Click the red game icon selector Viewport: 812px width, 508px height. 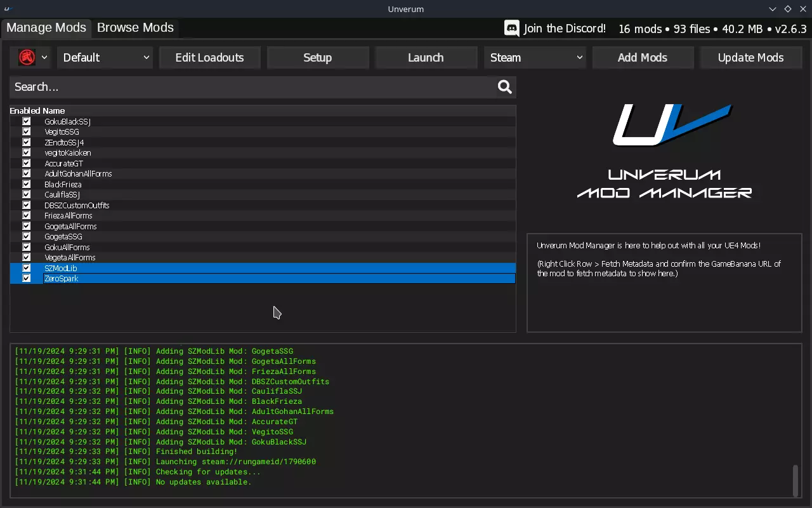point(27,57)
